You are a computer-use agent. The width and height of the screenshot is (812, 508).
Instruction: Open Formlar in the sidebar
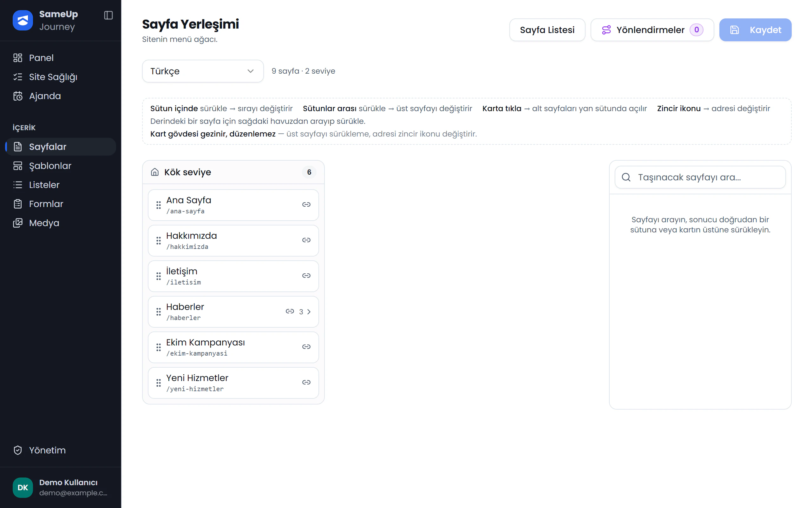(61, 204)
